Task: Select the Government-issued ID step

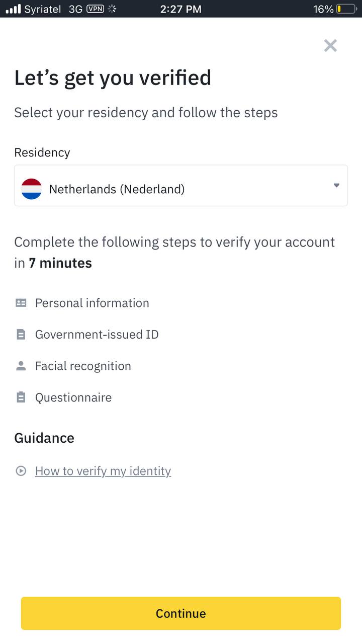Action: tap(97, 335)
